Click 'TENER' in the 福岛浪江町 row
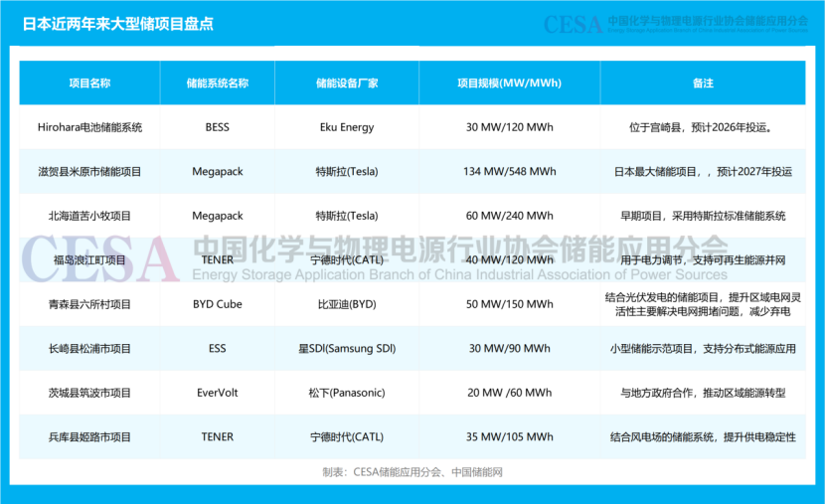 (217, 260)
